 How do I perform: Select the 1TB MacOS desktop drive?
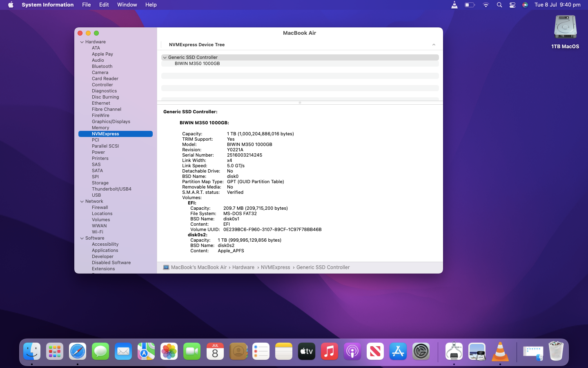tap(565, 32)
